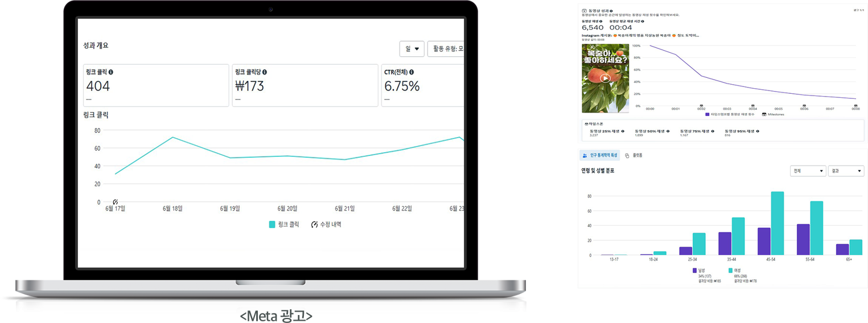Click the 동영상 성과 video icon
Image resolution: width=868 pixels, height=323 pixels.
click(584, 10)
